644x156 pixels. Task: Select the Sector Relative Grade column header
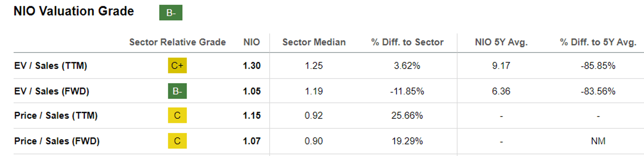177,42
